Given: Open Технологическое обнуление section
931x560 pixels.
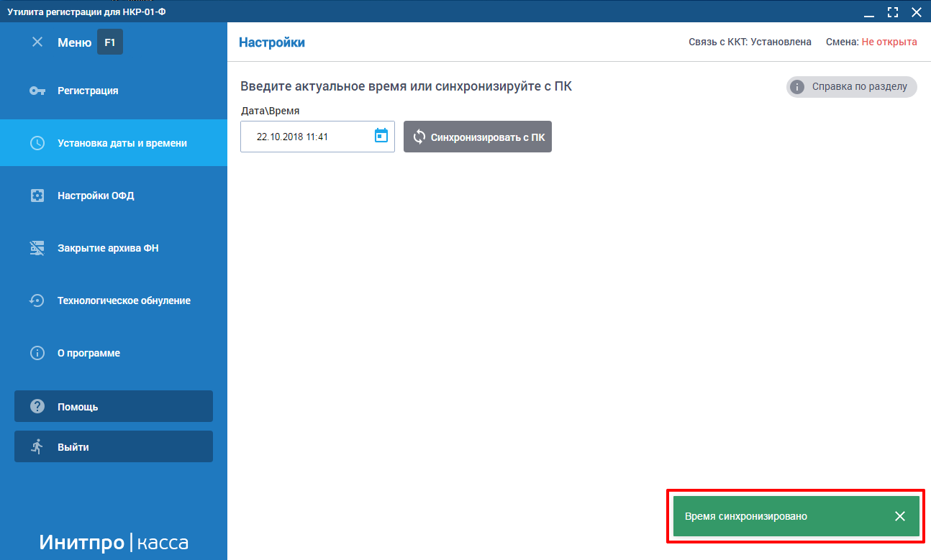Looking at the screenshot, I should click(x=114, y=300).
